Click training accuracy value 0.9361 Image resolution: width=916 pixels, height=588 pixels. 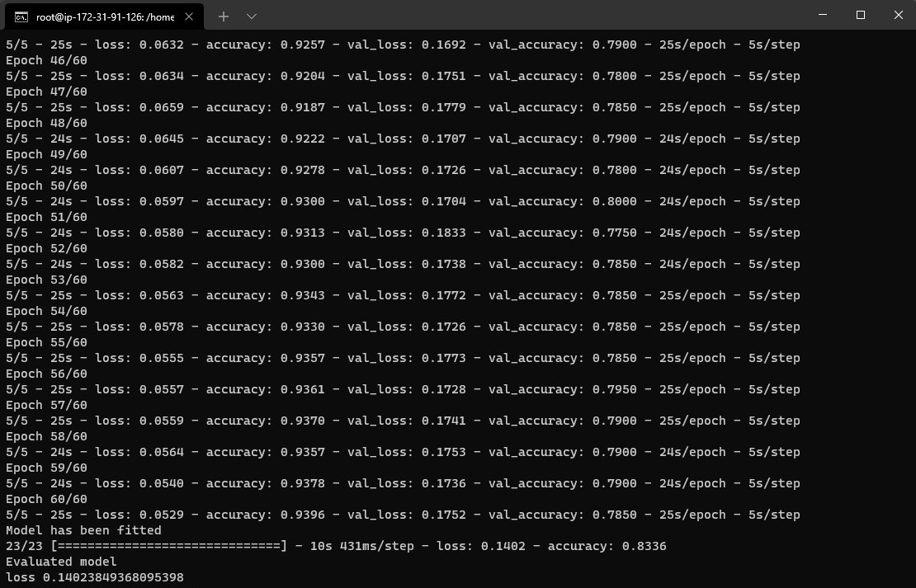click(303, 389)
